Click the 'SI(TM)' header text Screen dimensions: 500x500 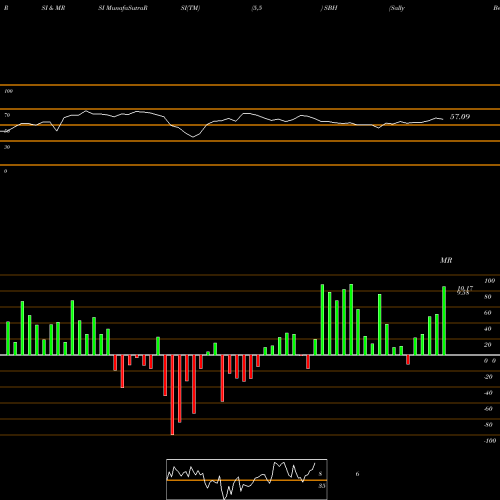(x=190, y=8)
